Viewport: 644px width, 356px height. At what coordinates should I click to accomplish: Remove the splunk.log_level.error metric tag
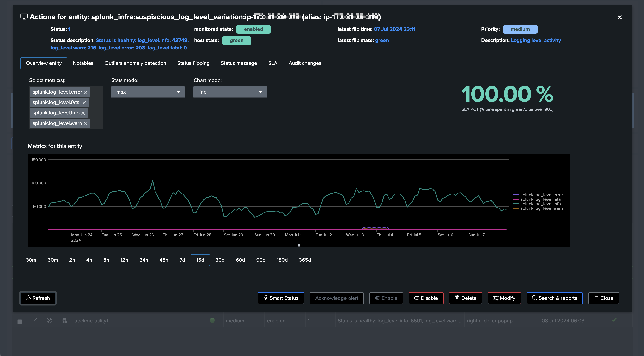click(85, 92)
